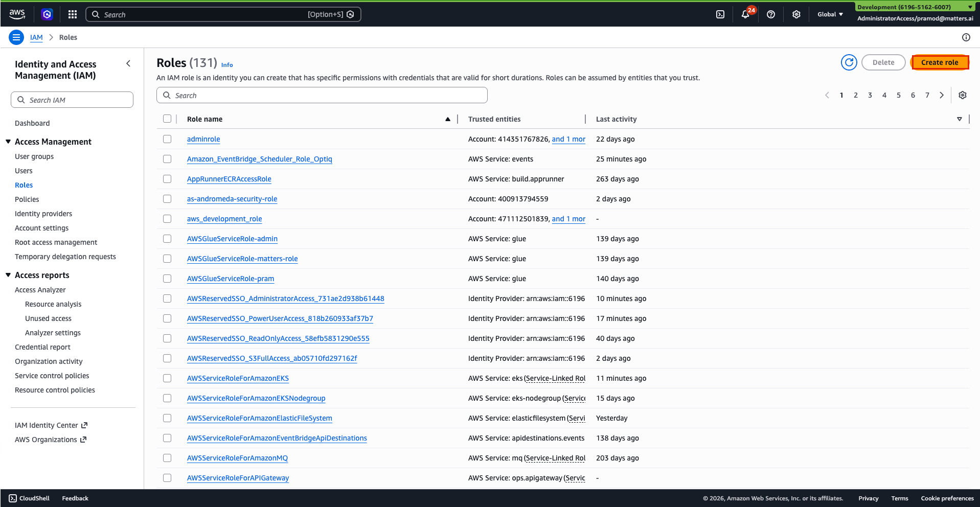Click the AWS logo home icon

tap(17, 14)
